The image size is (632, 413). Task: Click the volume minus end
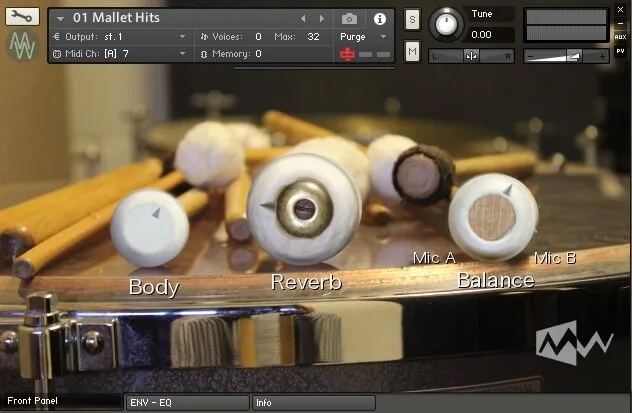(531, 56)
